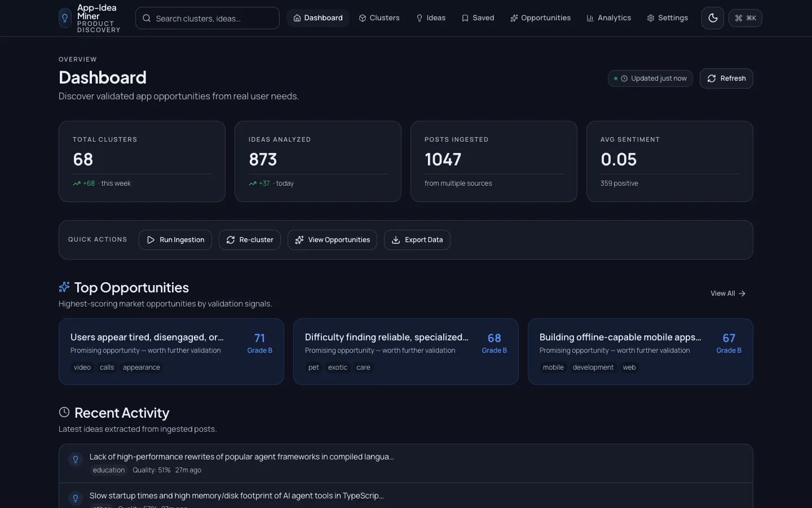
Task: Click the 'development' tag
Action: coord(593,367)
